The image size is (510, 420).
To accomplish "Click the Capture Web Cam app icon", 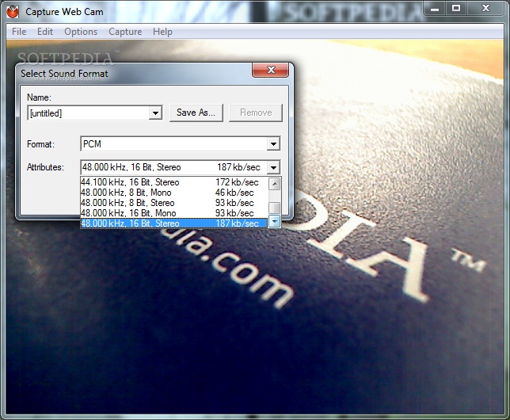I will click(x=13, y=12).
